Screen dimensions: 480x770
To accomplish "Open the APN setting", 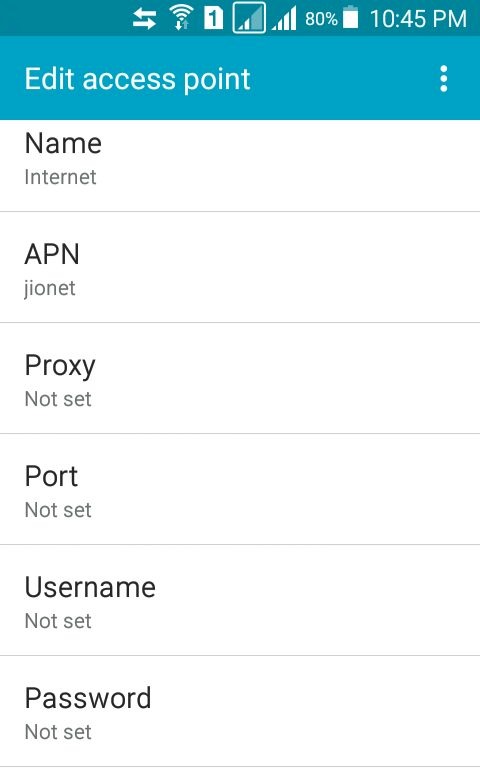I will [240, 268].
